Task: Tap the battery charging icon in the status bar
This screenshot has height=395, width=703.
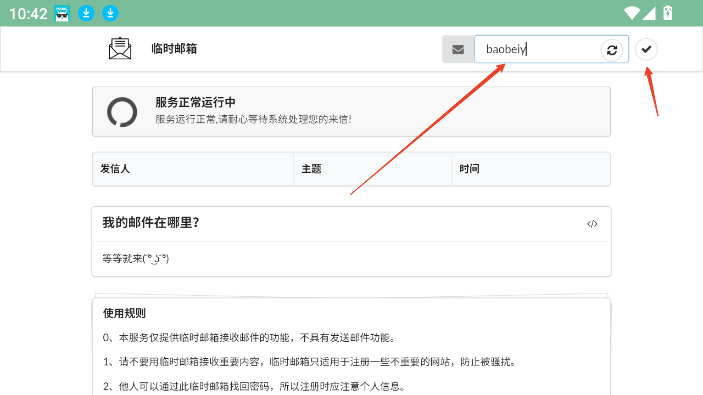Action: click(668, 13)
